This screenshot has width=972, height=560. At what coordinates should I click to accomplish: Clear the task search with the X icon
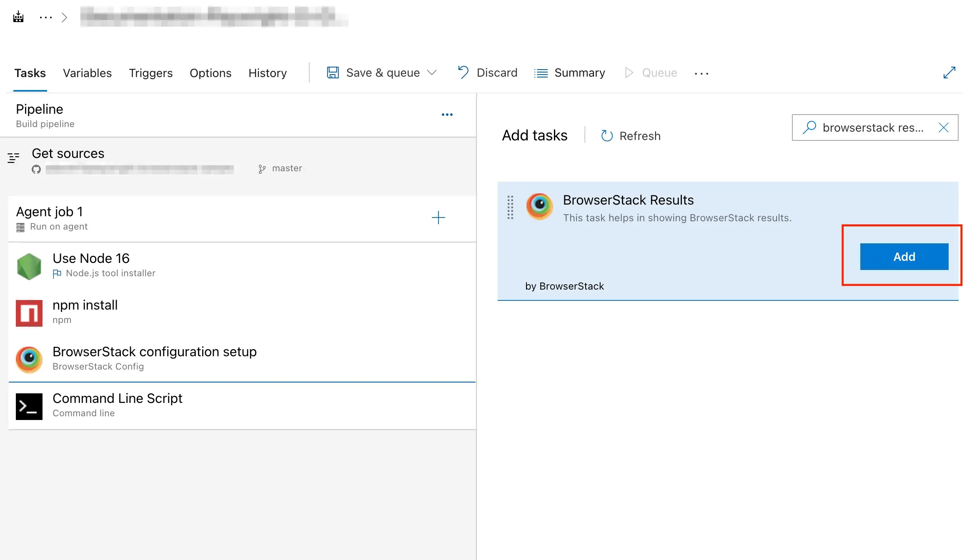coord(943,127)
